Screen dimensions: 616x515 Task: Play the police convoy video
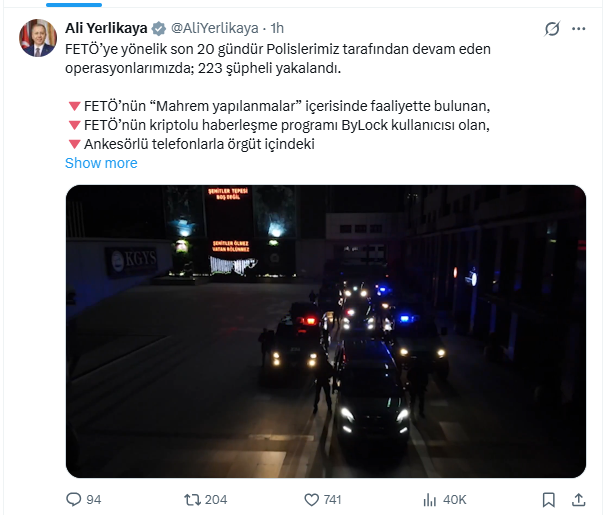click(326, 332)
